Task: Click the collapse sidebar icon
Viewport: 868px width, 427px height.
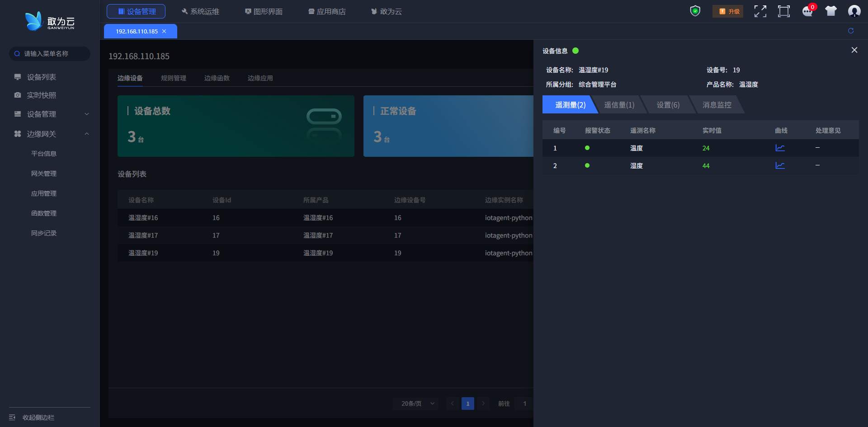Action: 12,417
